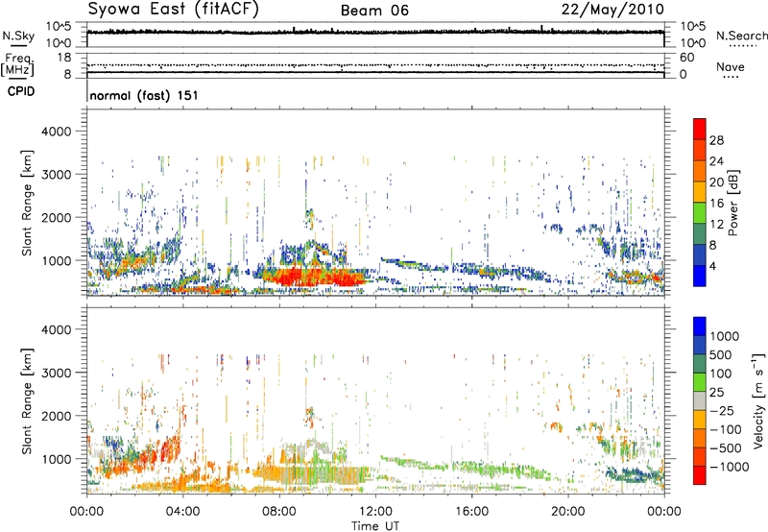Click the '12:00' time axis label
Screen dimensions: 768x532
coord(375,512)
